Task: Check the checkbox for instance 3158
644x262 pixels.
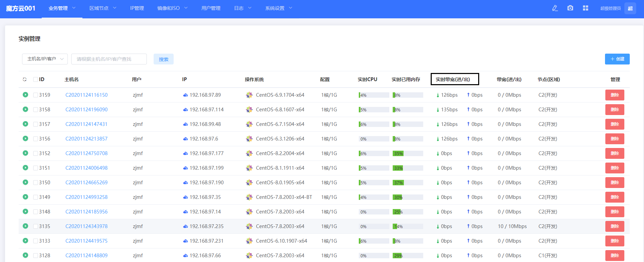Action: (36, 110)
